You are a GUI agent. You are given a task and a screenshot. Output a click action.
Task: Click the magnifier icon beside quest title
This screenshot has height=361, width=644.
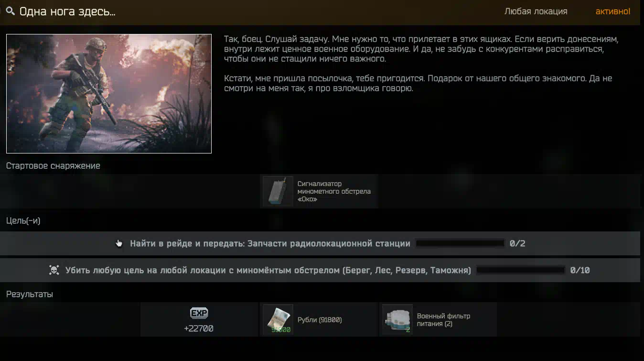click(10, 11)
